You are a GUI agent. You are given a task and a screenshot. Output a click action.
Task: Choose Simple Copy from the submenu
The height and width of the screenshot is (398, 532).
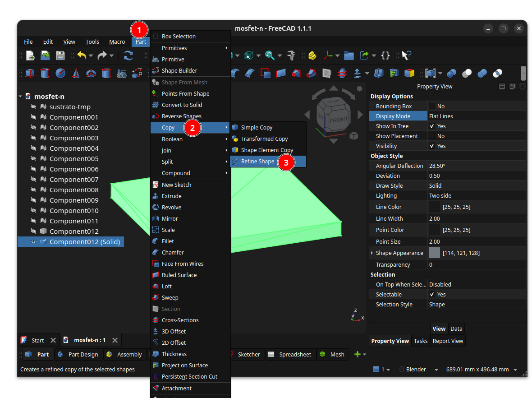tap(268, 127)
